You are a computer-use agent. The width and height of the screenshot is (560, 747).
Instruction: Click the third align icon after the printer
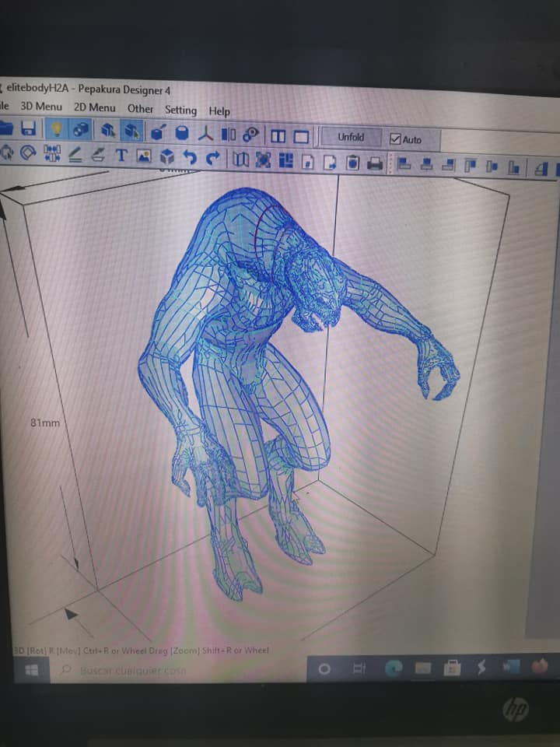tap(448, 165)
